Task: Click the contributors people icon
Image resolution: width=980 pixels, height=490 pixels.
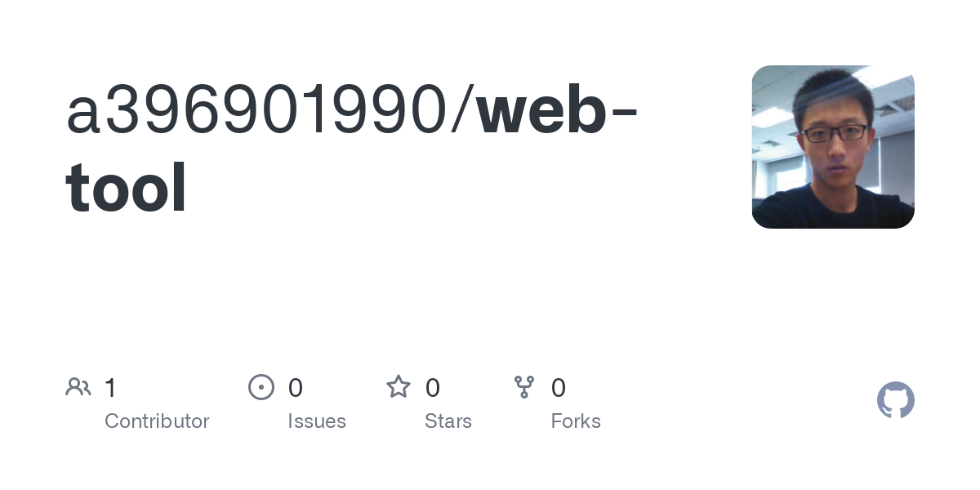Action: [78, 387]
